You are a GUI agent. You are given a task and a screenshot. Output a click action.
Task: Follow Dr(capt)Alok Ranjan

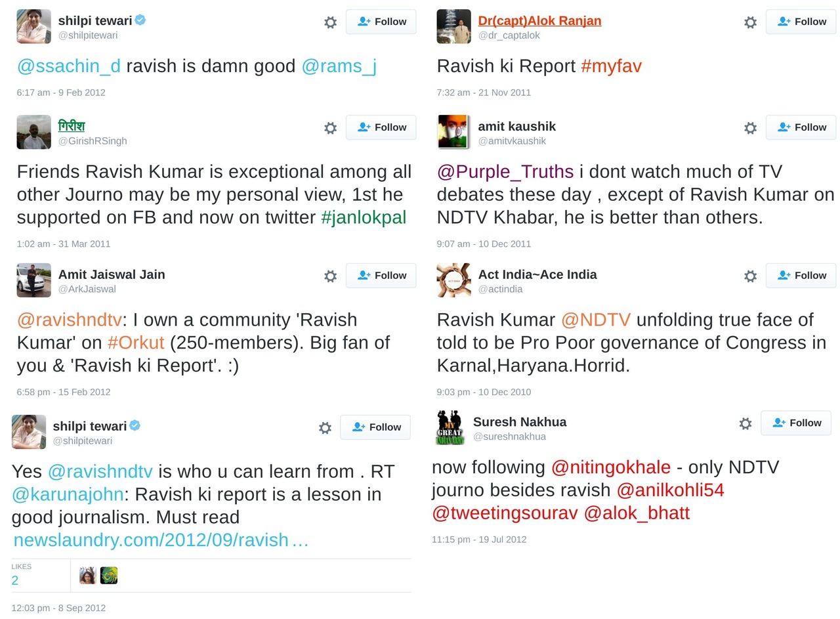coord(801,22)
